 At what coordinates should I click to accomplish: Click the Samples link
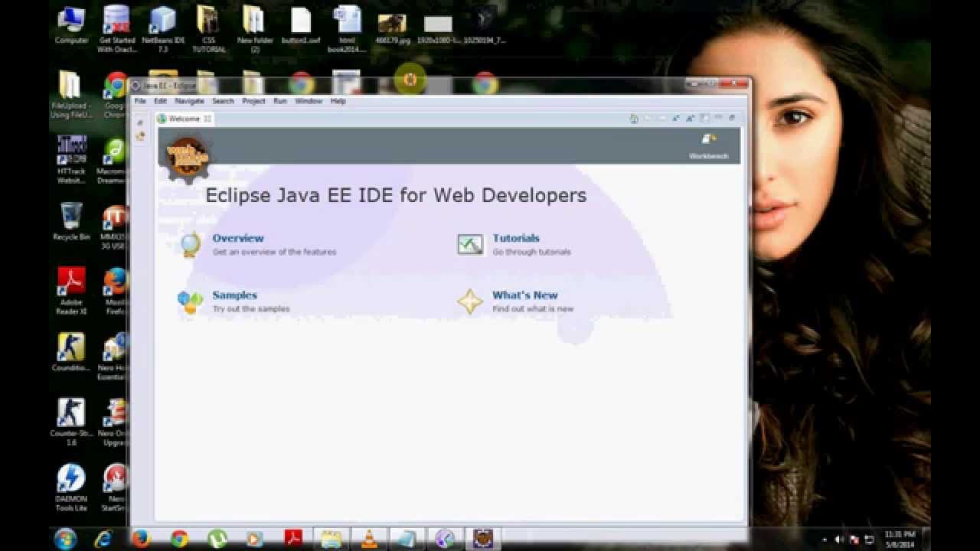235,295
